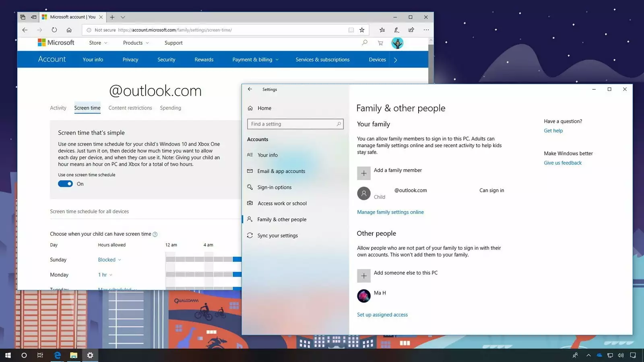The width and height of the screenshot is (644, 362).
Task: Open Monday's 1 hr allowed dropdown
Action: [105, 275]
